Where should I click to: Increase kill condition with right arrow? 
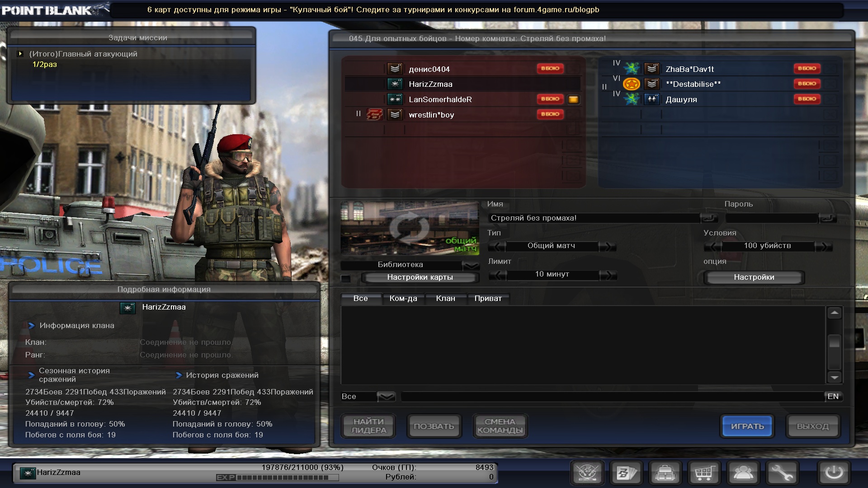pos(824,246)
